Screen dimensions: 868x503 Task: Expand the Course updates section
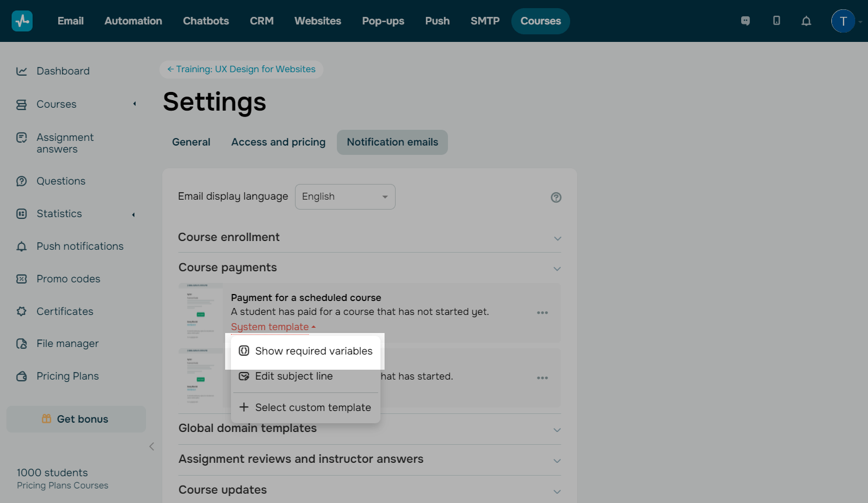pos(557,491)
